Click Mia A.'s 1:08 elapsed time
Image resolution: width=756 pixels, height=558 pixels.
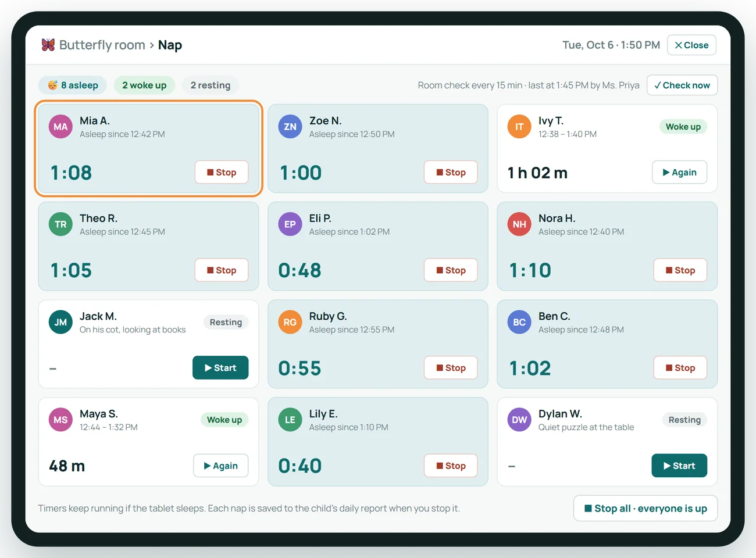[71, 173]
